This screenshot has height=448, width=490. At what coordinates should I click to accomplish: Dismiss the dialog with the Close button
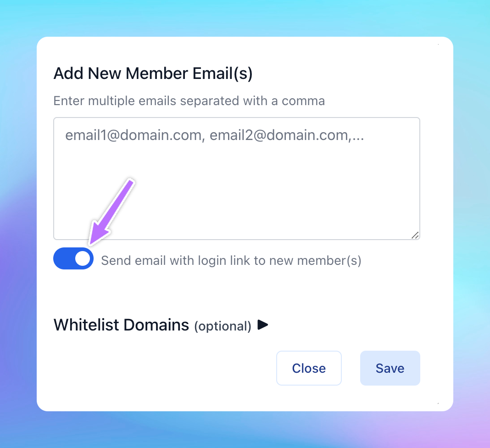click(309, 368)
